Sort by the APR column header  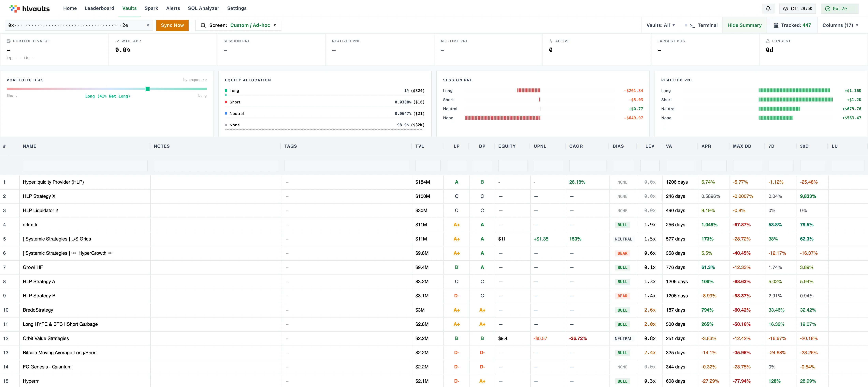pos(706,147)
